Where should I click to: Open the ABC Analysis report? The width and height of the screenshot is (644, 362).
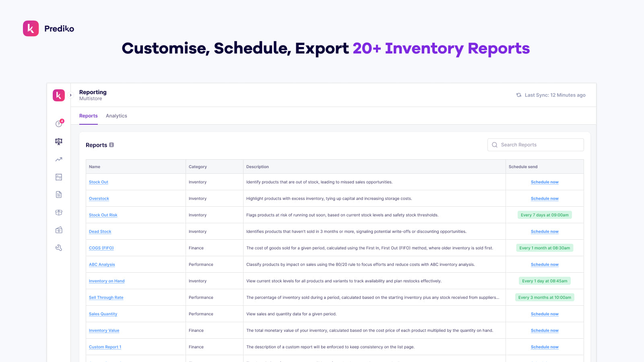pos(102,265)
